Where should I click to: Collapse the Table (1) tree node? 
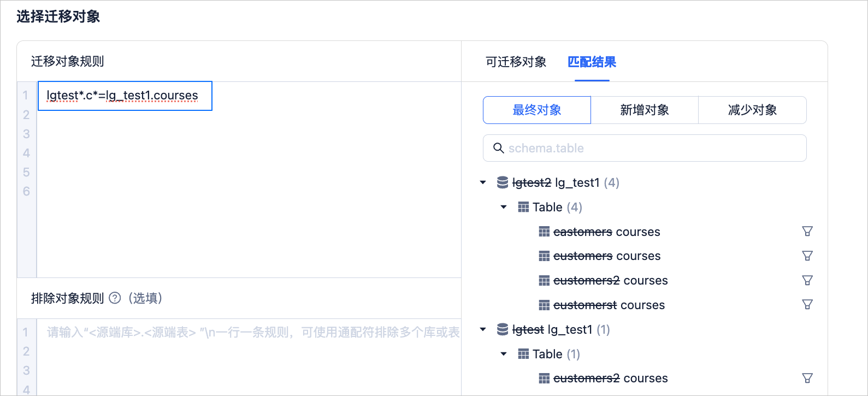504,354
